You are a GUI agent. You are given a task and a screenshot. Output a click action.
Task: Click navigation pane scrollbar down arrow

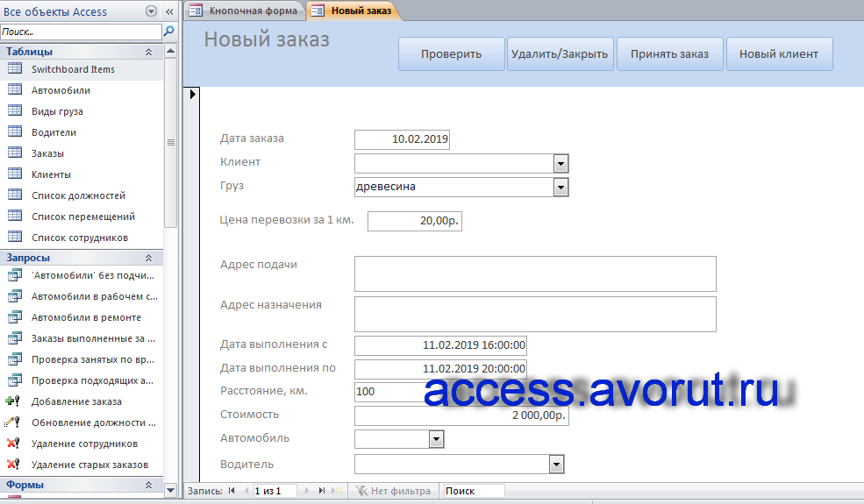pyautogui.click(x=170, y=490)
